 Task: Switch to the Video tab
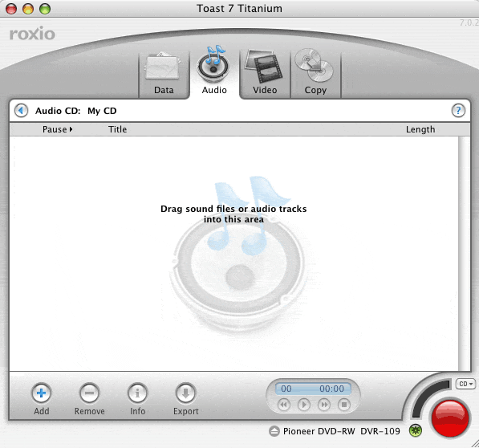point(265,73)
